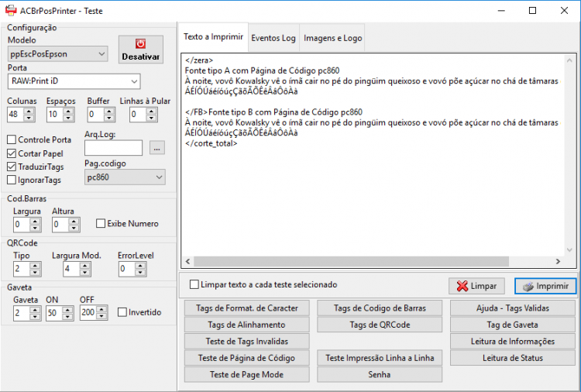Click the printer icon Imprimir button
This screenshot has height=392, width=581.
pos(545,286)
